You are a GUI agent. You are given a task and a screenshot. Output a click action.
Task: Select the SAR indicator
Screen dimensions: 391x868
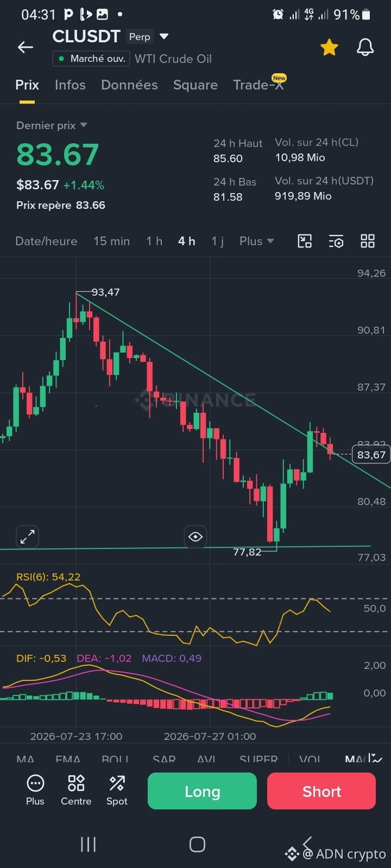click(x=164, y=758)
